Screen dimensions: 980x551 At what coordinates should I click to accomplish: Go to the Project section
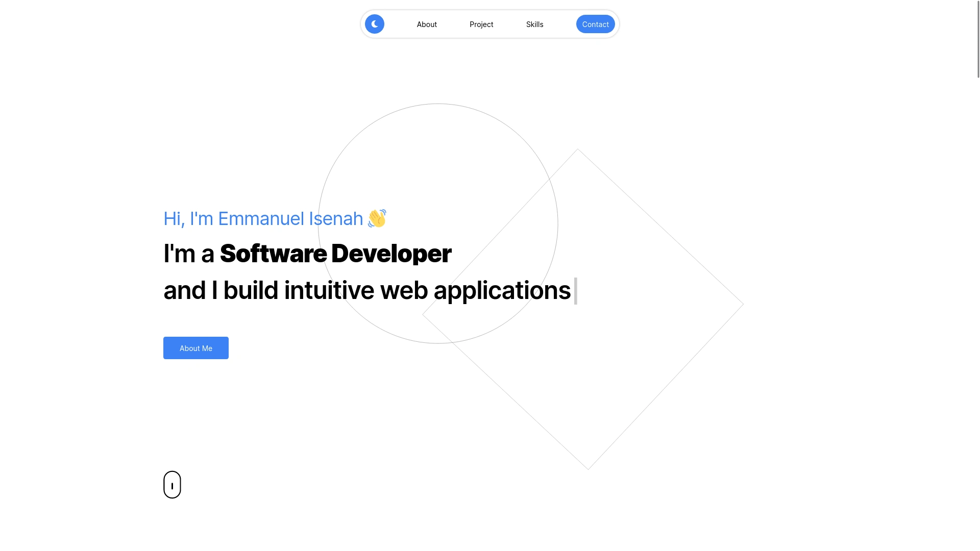pyautogui.click(x=481, y=24)
